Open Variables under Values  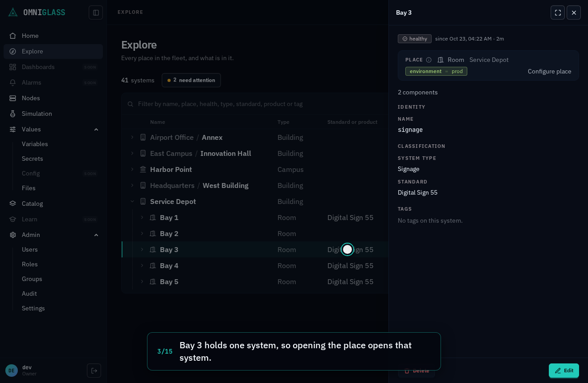click(35, 144)
